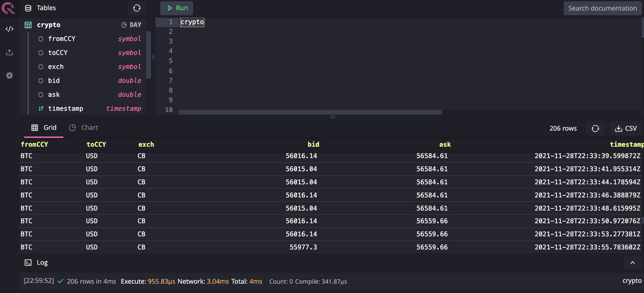Click the designated timestamp column icon
Image resolution: width=644 pixels, height=293 pixels.
[41, 109]
